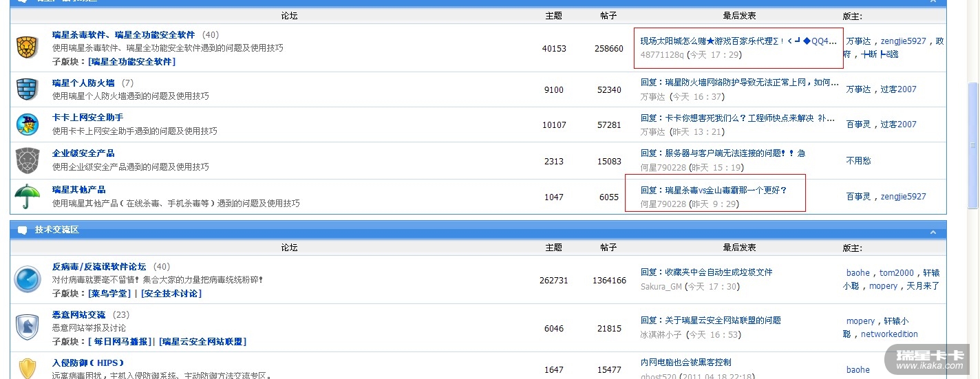Open the 瑞星个人防火墙 forum
This screenshot has height=379, width=980.
click(83, 83)
